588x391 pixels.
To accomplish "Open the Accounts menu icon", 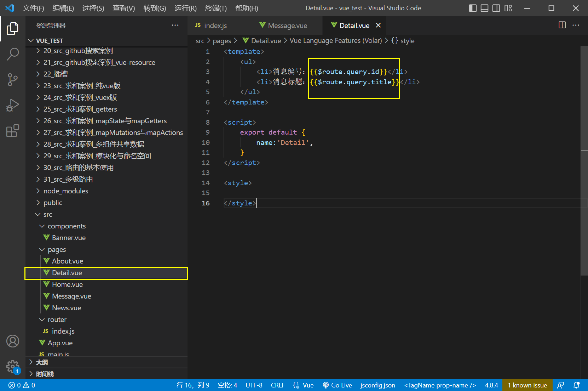I will tap(13, 341).
